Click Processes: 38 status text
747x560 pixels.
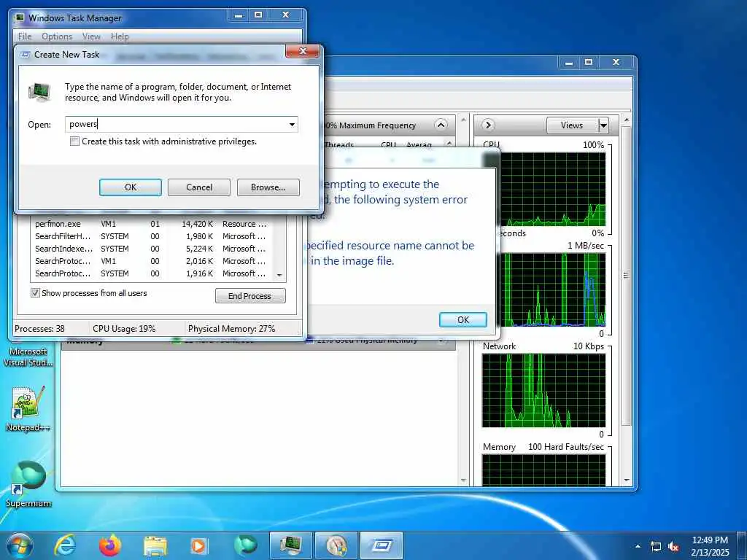(x=39, y=329)
